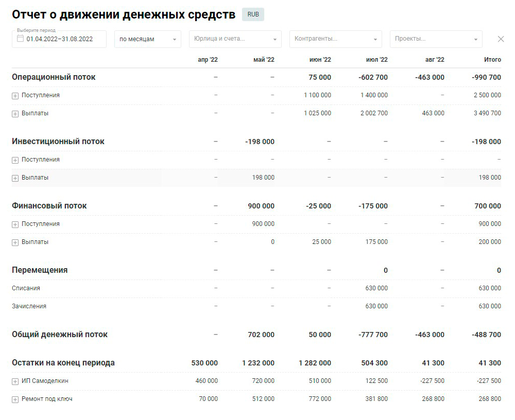Click total cash flow sum -488 700

point(487,335)
